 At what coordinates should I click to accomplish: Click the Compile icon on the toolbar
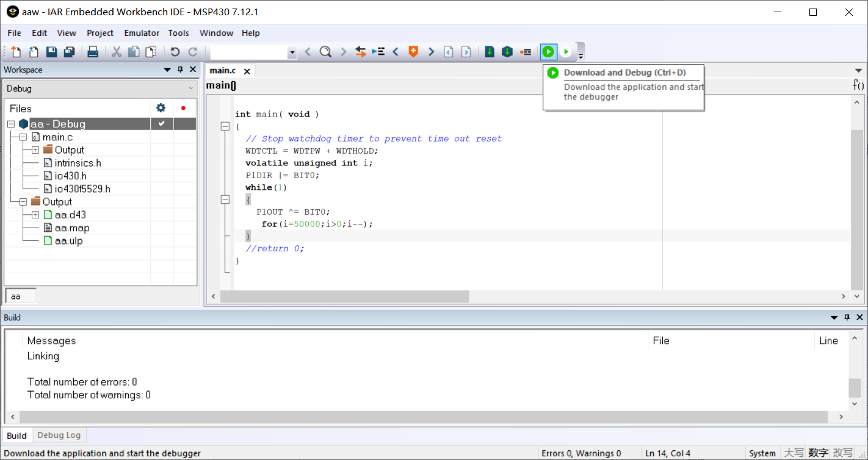(x=489, y=51)
